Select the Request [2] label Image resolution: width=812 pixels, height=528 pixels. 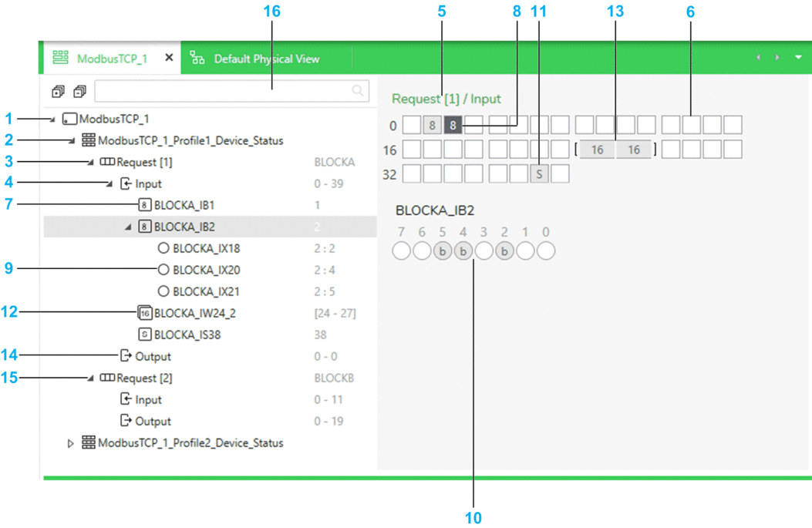tap(144, 378)
